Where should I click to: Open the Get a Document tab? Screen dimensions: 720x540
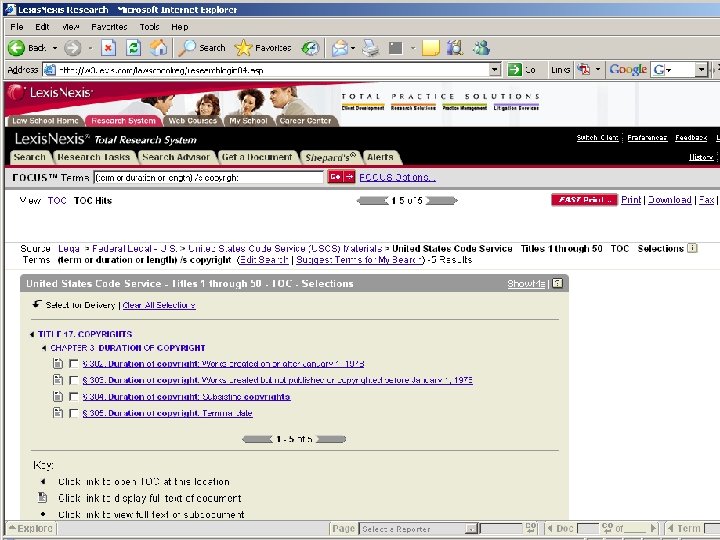click(x=257, y=157)
